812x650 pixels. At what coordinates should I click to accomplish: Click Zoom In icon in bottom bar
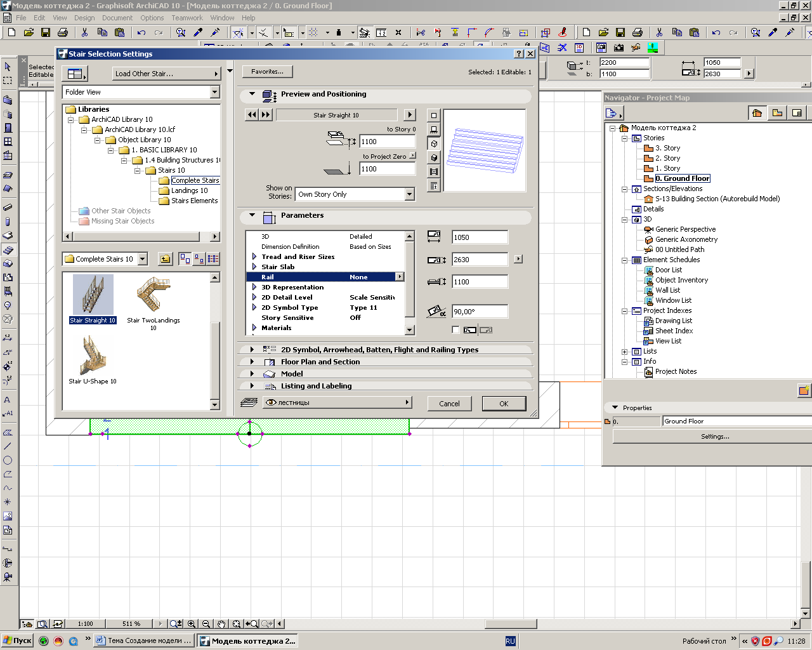click(192, 624)
